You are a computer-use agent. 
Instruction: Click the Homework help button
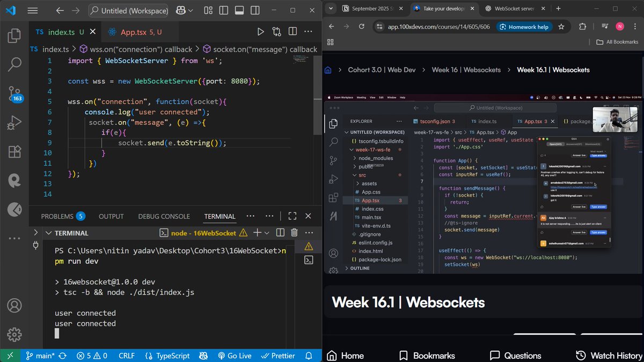click(524, 26)
